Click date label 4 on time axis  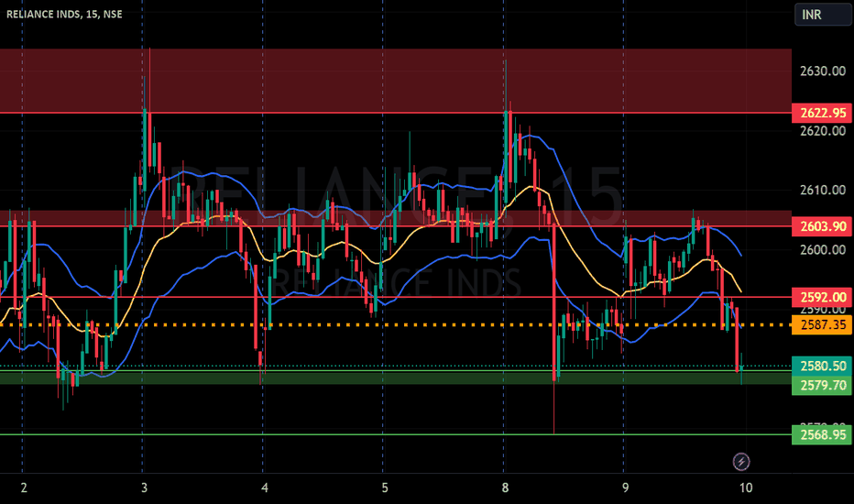tap(264, 488)
